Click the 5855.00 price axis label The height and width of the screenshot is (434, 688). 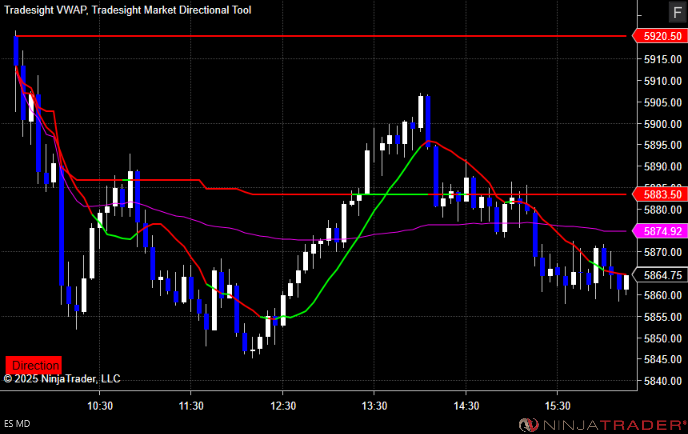(x=663, y=317)
